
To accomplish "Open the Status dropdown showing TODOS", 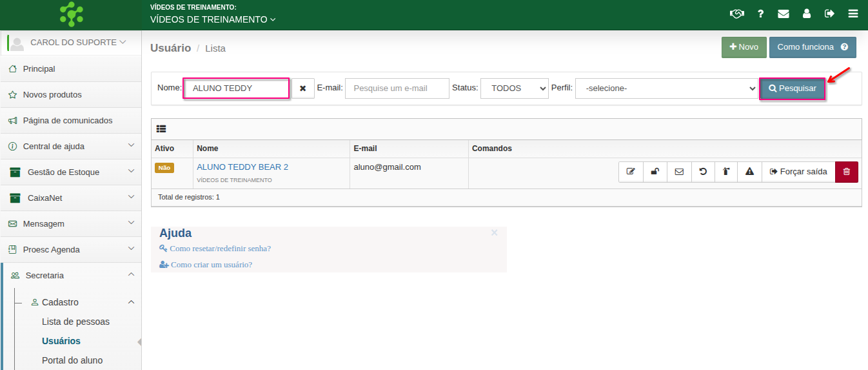I will tap(514, 88).
